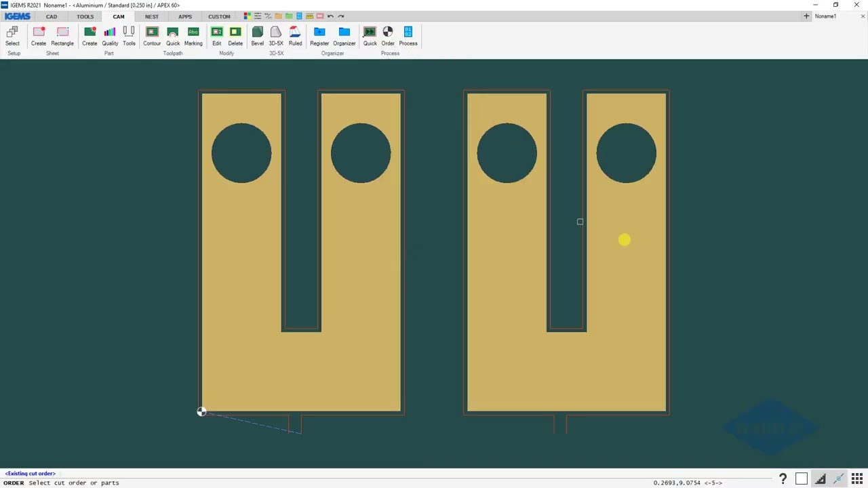Viewport: 868px width, 488px height.
Task: Select the Bevel tool
Action: pos(258,37)
